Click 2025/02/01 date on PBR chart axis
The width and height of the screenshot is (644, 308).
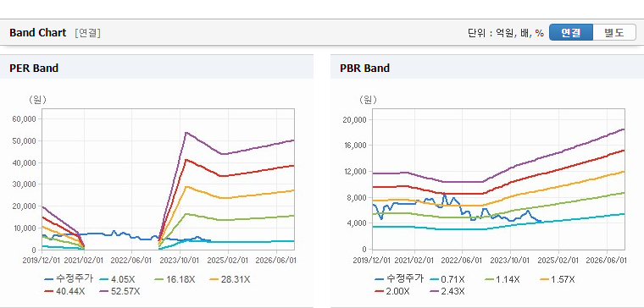pos(559,261)
